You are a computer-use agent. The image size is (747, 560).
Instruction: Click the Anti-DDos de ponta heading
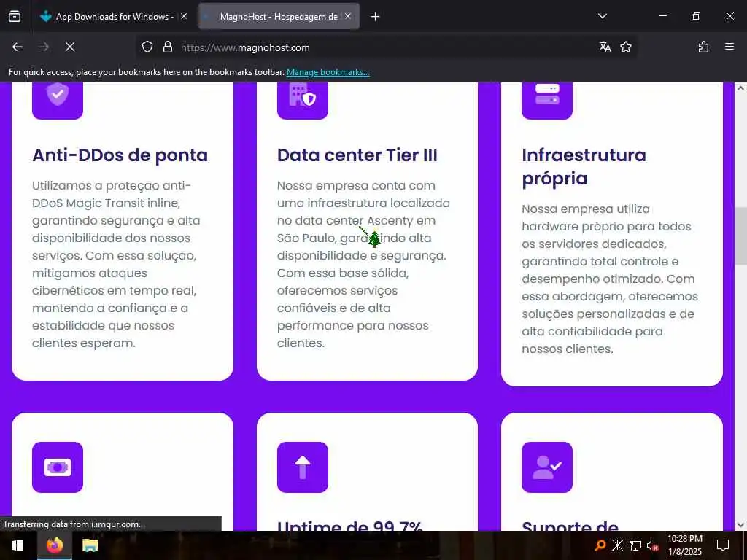120,155
